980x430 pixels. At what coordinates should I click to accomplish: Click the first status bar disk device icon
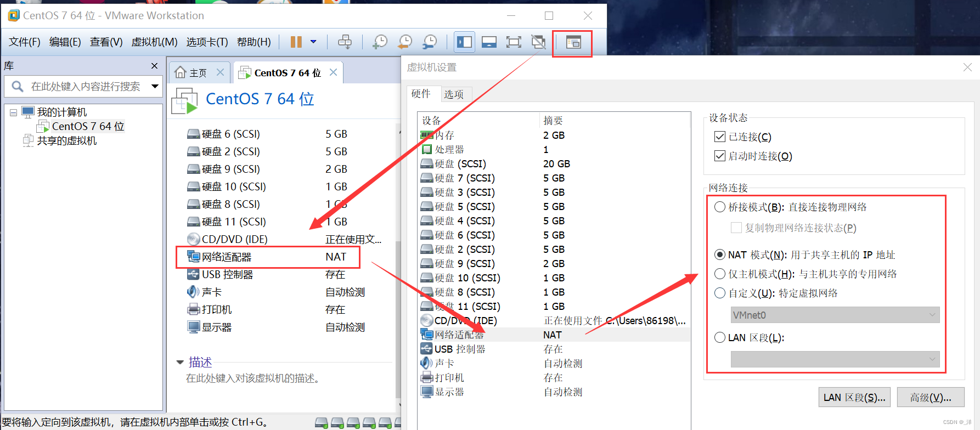tap(322, 422)
